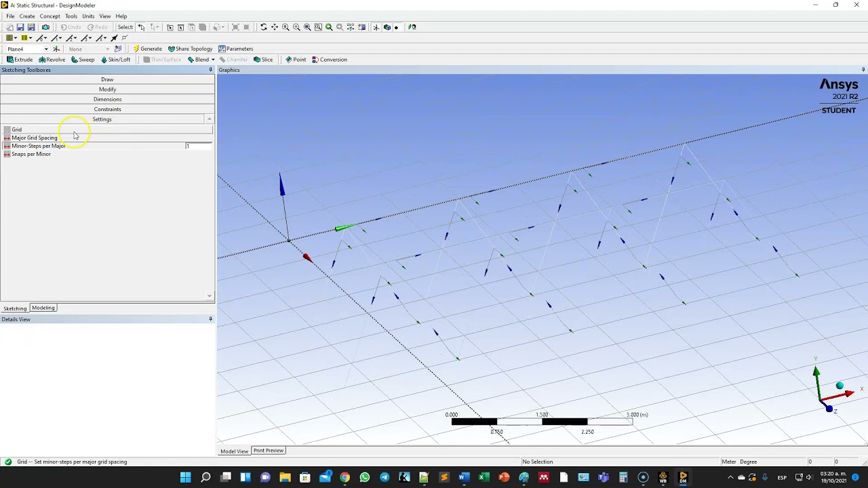Viewport: 868px width, 488px height.
Task: Open the Create menu
Action: [x=27, y=16]
